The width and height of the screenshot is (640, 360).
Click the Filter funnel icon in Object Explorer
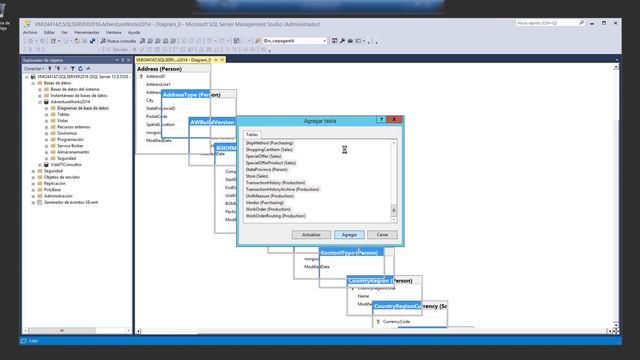point(73,69)
